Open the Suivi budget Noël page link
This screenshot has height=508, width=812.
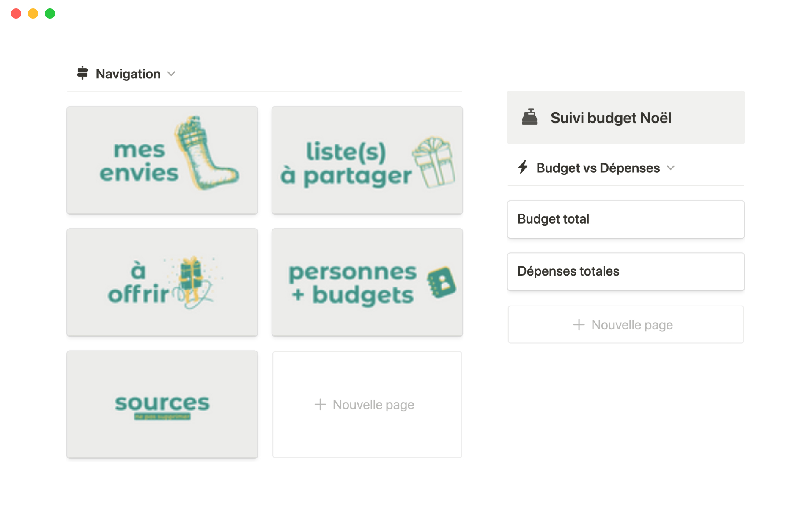[x=611, y=118]
